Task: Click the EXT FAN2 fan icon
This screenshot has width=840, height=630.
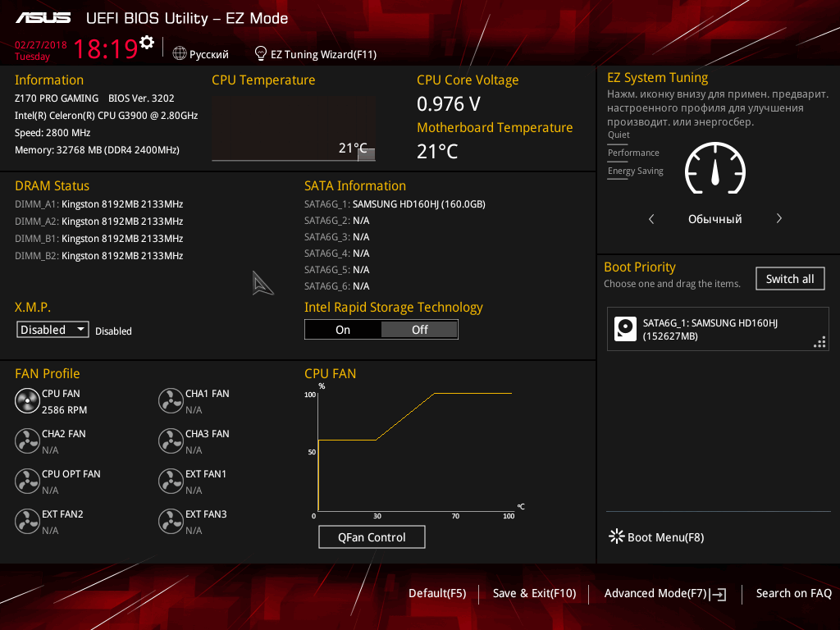Action: pyautogui.click(x=27, y=521)
